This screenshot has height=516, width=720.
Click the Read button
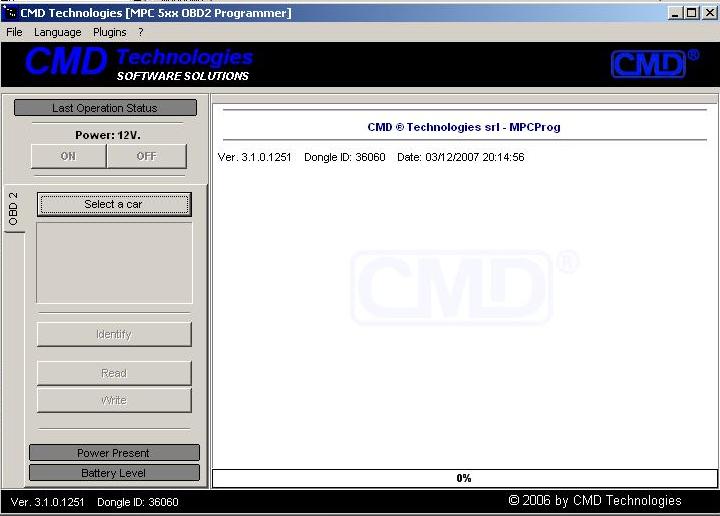pos(114,373)
